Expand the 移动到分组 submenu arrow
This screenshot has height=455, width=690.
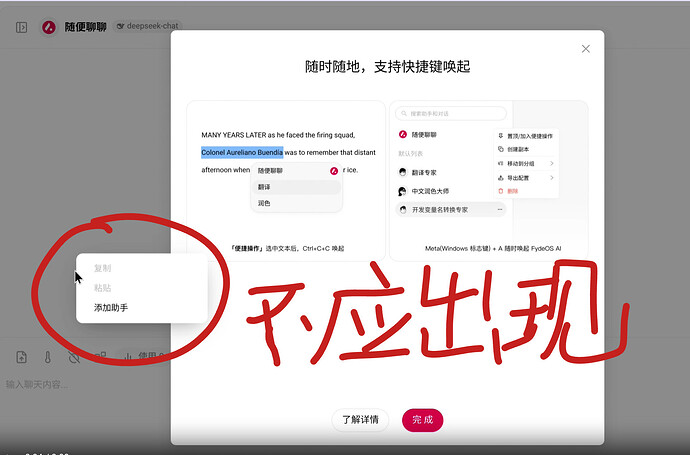tap(552, 163)
